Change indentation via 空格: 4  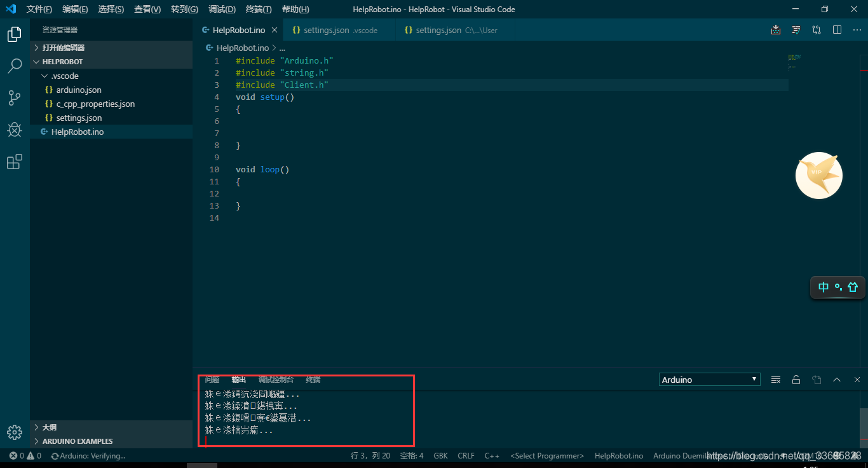point(412,455)
